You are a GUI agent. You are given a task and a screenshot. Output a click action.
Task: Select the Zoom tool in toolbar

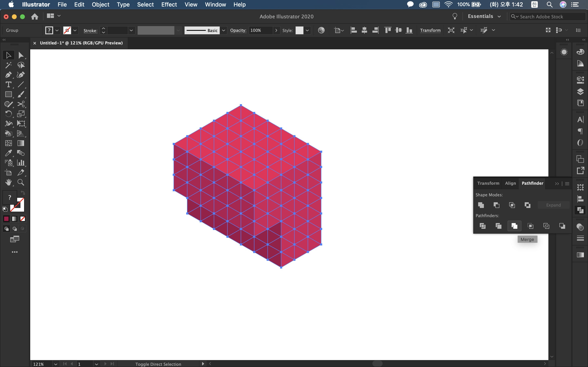[x=21, y=182]
